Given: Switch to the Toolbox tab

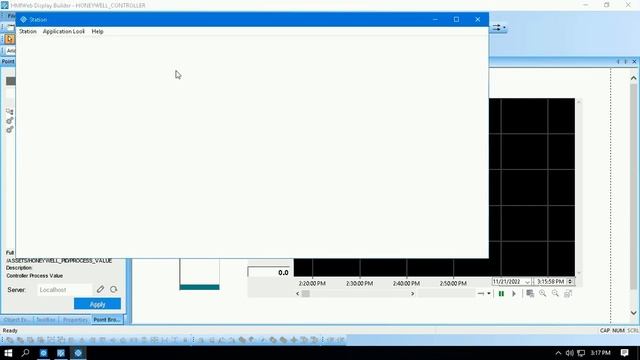Looking at the screenshot, I should pos(45,320).
